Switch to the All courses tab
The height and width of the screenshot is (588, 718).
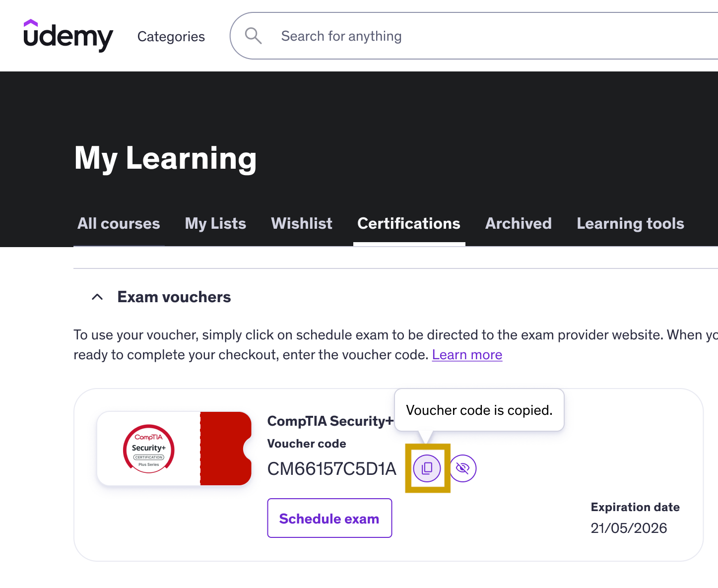coord(119,223)
